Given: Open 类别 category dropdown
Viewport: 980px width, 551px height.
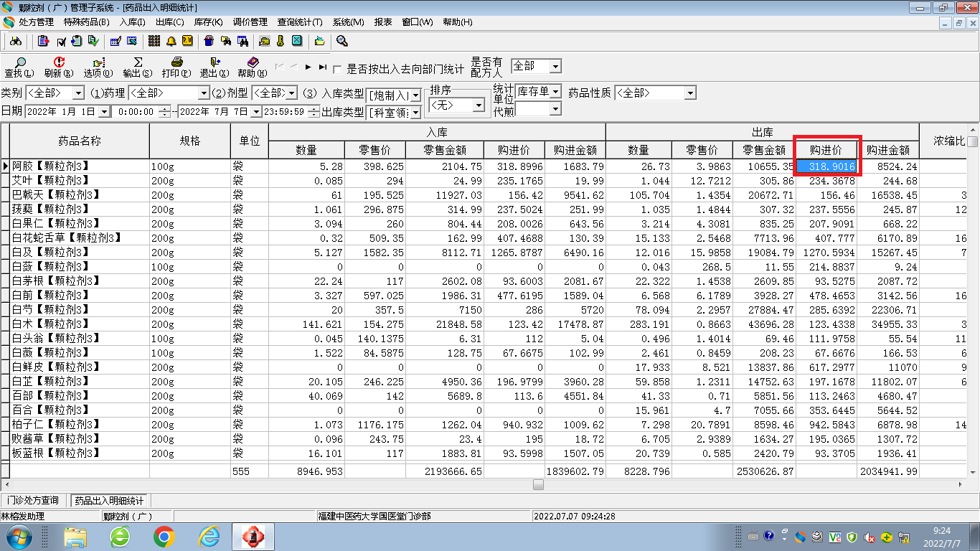Looking at the screenshot, I should [77, 93].
